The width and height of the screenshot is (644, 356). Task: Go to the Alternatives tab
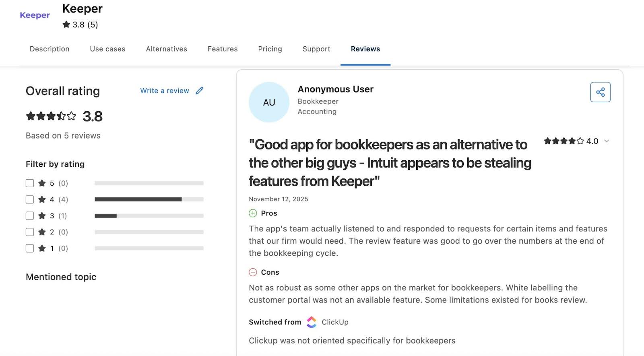(x=166, y=49)
